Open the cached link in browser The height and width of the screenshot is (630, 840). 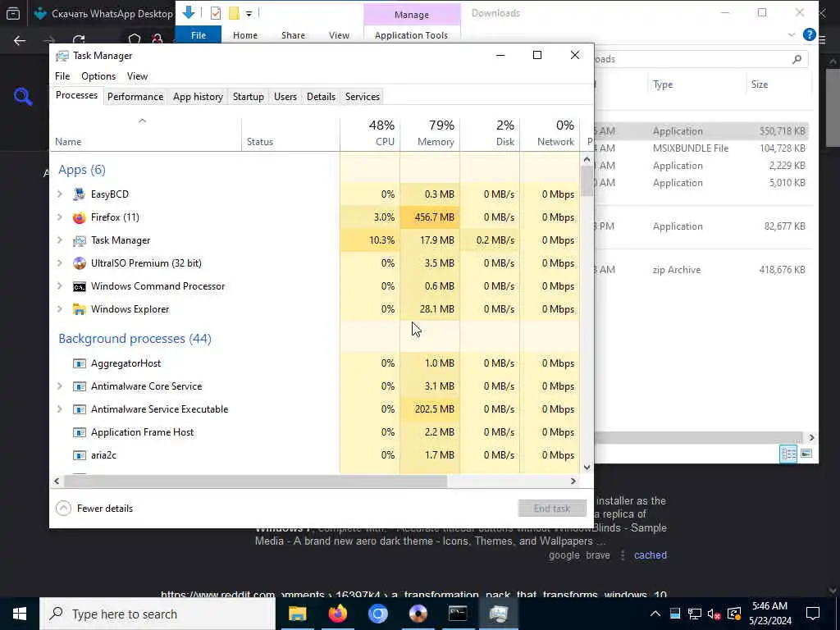pyautogui.click(x=651, y=555)
